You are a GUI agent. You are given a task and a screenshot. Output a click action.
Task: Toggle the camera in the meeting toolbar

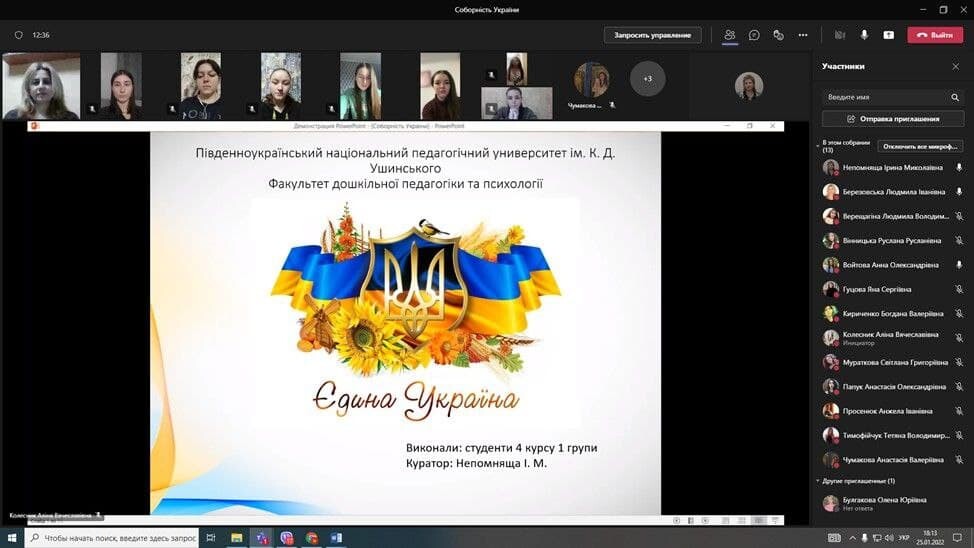[840, 35]
